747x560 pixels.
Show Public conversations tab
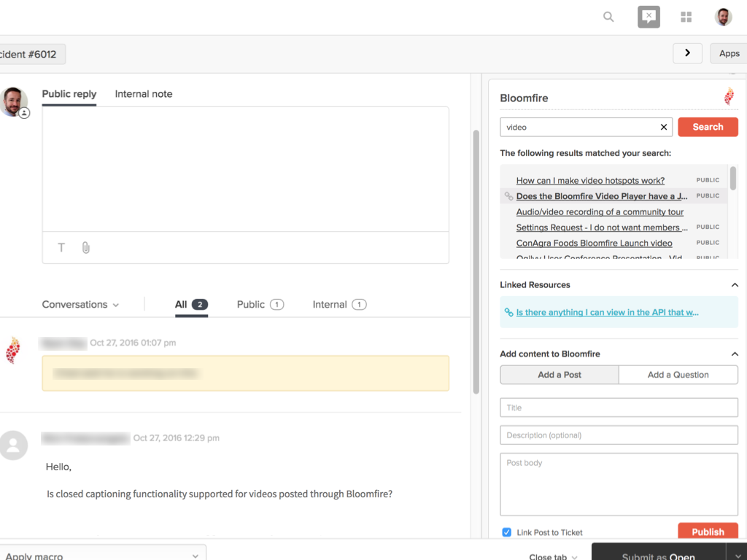click(260, 304)
